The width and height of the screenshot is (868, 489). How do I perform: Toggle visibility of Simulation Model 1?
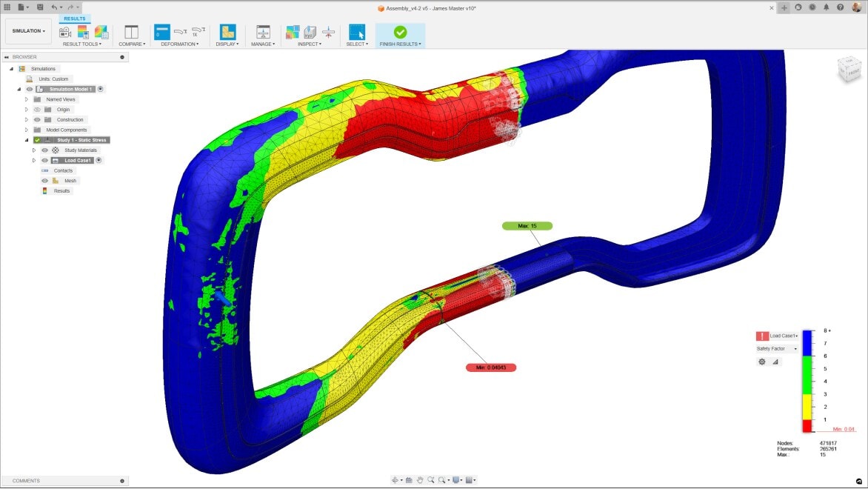point(30,89)
